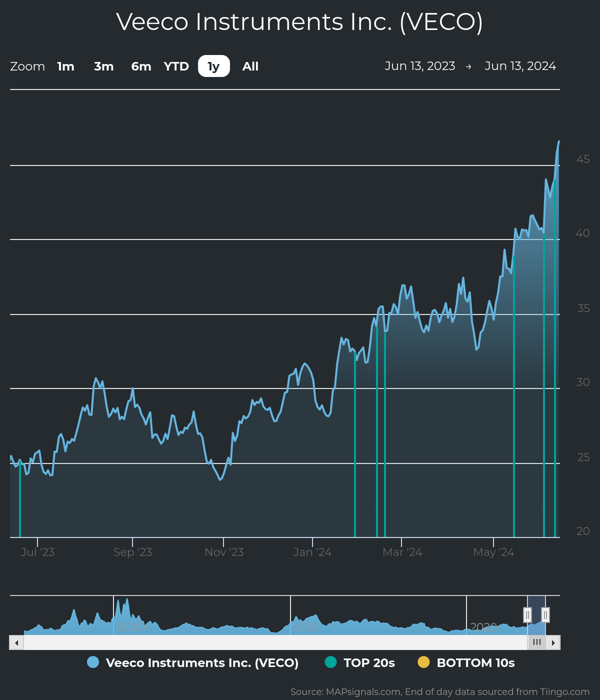Click the navigator right handle
600x700 pixels.
(545, 614)
